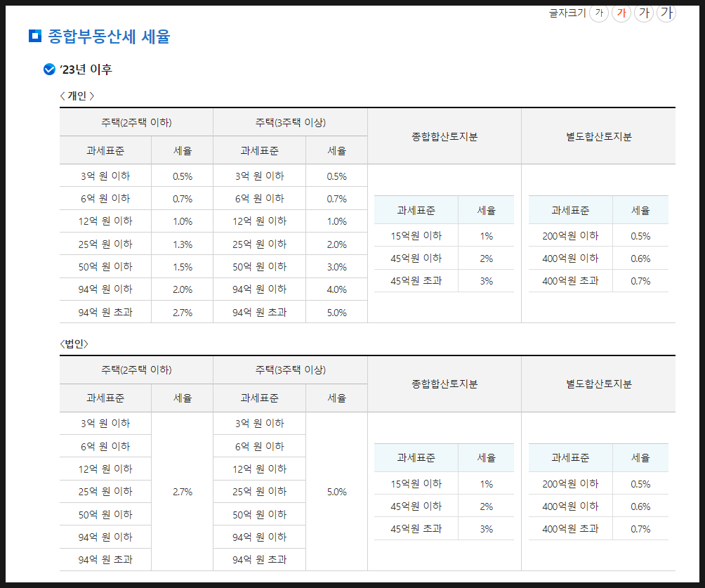Expand the 주택(2주택 이하) column header
Image resolution: width=705 pixels, height=588 pixels.
tap(136, 121)
